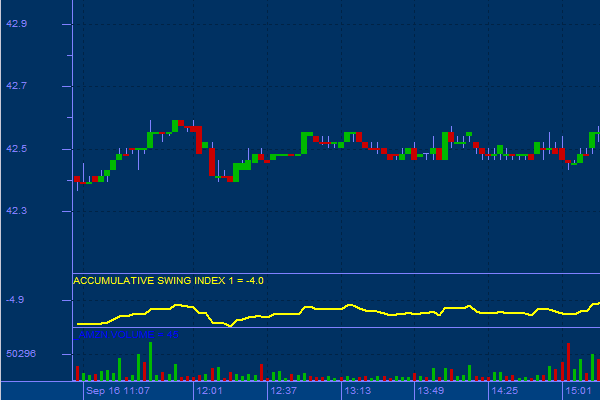600x400 pixels.
Task: Click the tall red volume bar near 15:01
Action: [568, 362]
